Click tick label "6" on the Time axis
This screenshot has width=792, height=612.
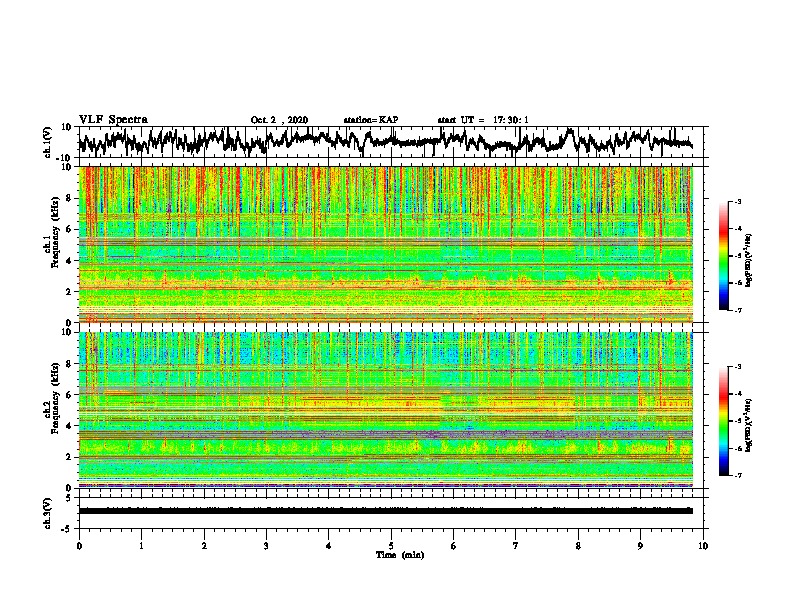(454, 546)
